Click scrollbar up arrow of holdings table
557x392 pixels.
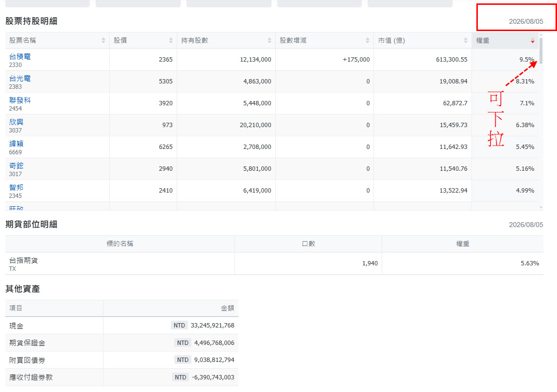[540, 35]
